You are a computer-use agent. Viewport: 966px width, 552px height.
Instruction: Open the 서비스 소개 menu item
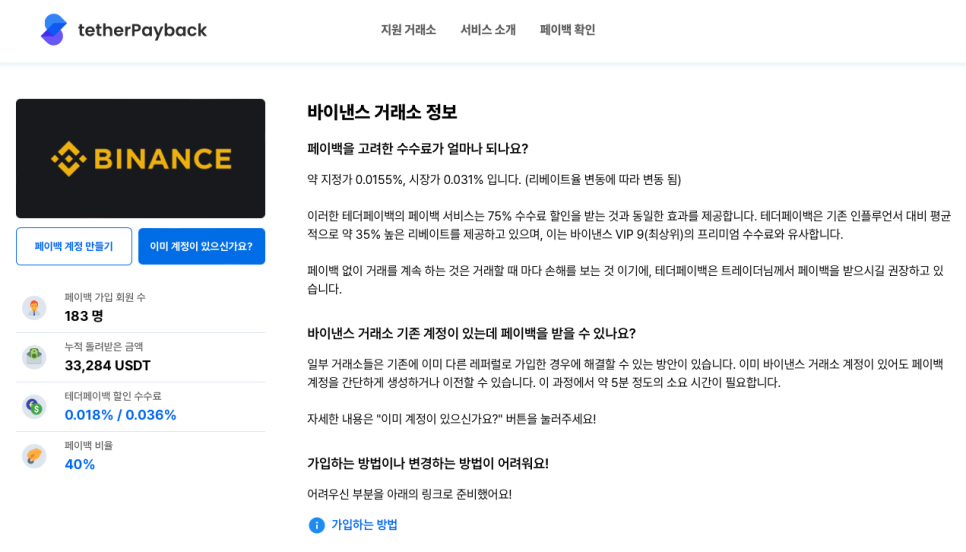(488, 30)
